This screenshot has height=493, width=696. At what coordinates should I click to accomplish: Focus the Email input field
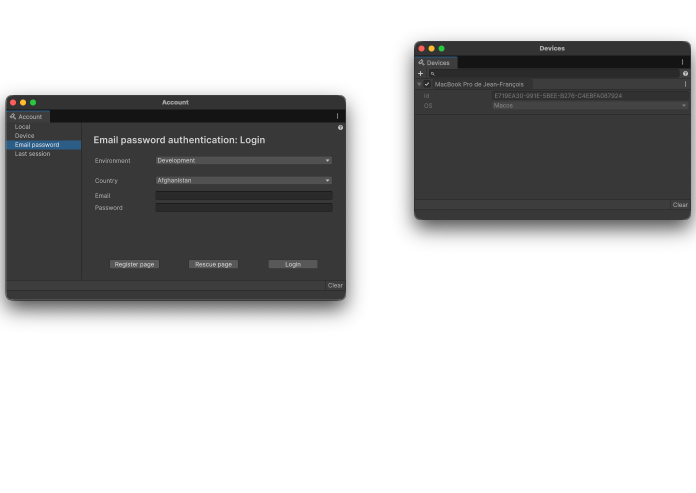(x=244, y=195)
